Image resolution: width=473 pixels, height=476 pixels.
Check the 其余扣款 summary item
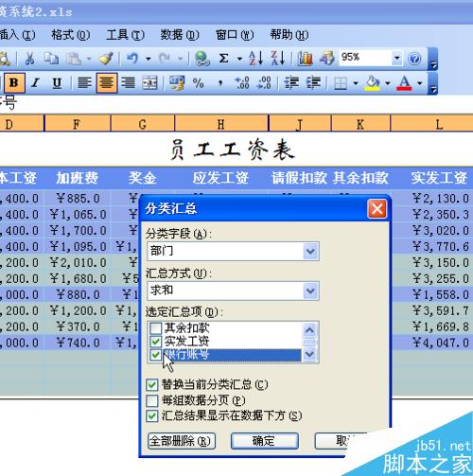pyautogui.click(x=155, y=328)
